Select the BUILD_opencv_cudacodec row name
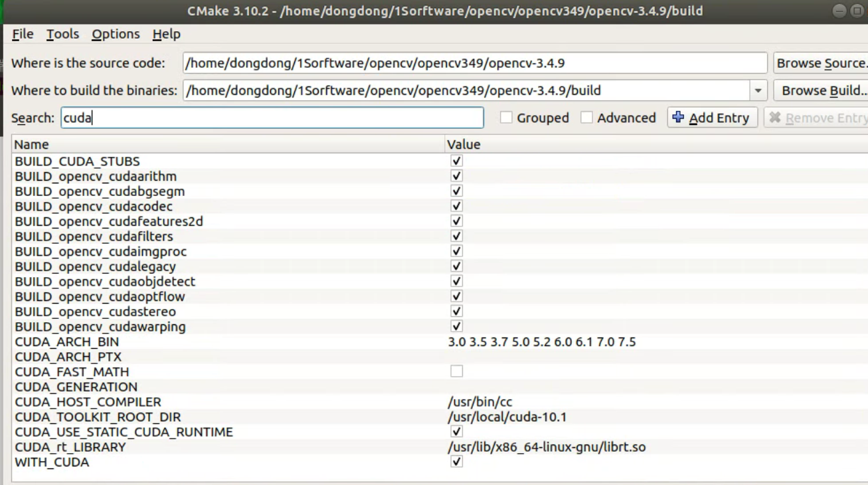The height and width of the screenshot is (485, 868). (94, 207)
